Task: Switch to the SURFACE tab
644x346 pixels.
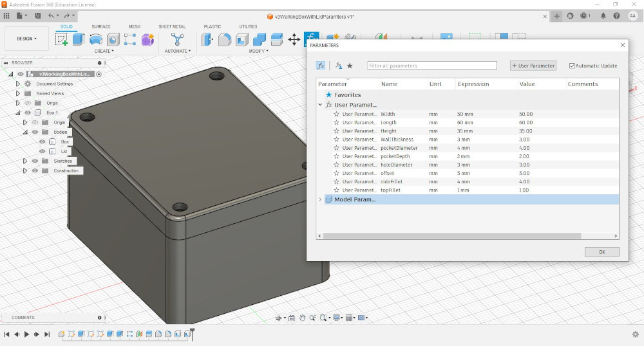Action: (x=101, y=26)
